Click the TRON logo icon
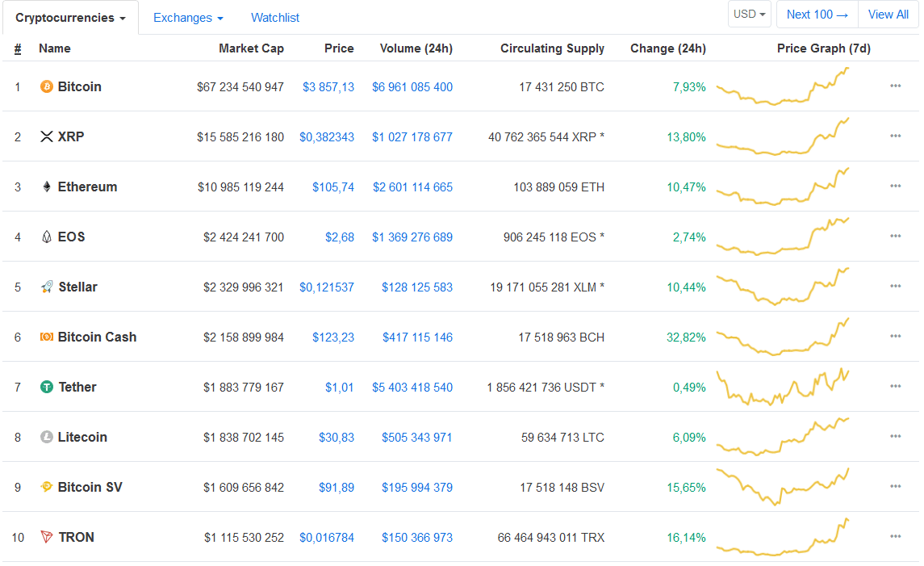Viewport: 924px width, 566px height. (x=47, y=536)
